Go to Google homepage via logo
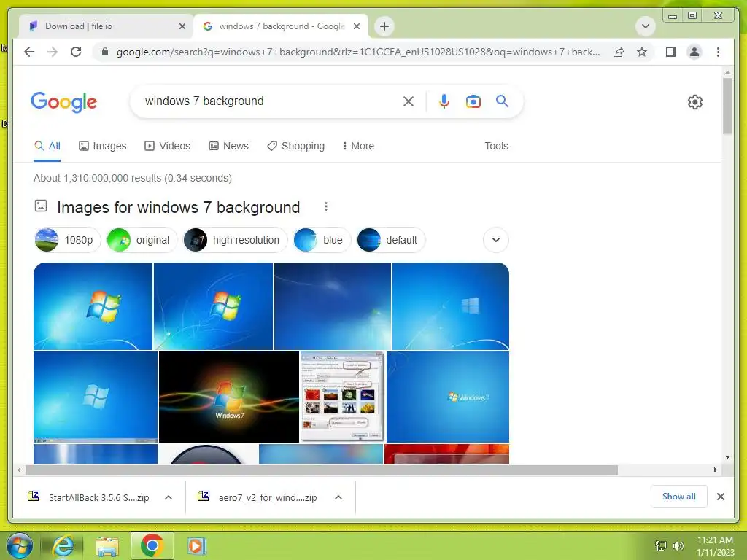Screen dimensions: 747x560 [x=64, y=102]
